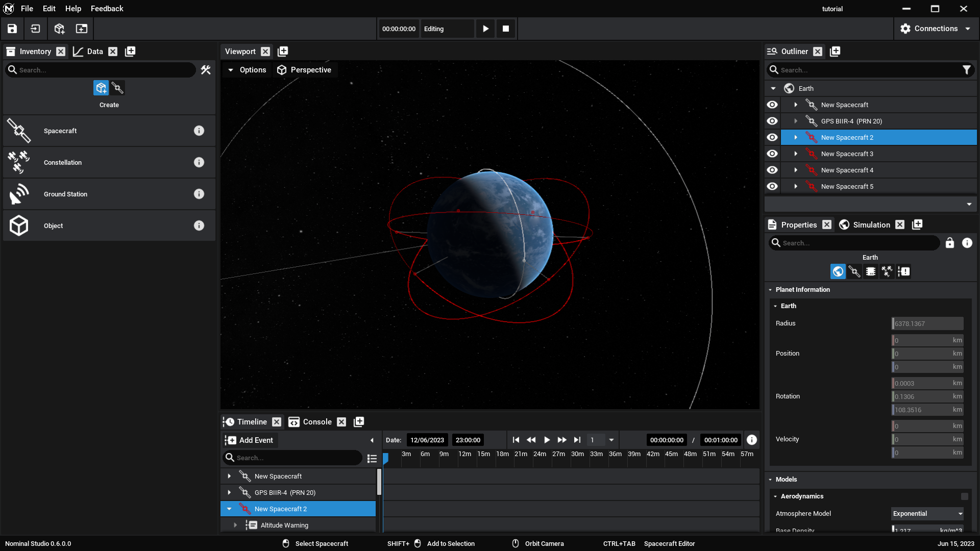Open the Viewport Options dropdown
This screenshot has width=980, height=551.
[247, 70]
